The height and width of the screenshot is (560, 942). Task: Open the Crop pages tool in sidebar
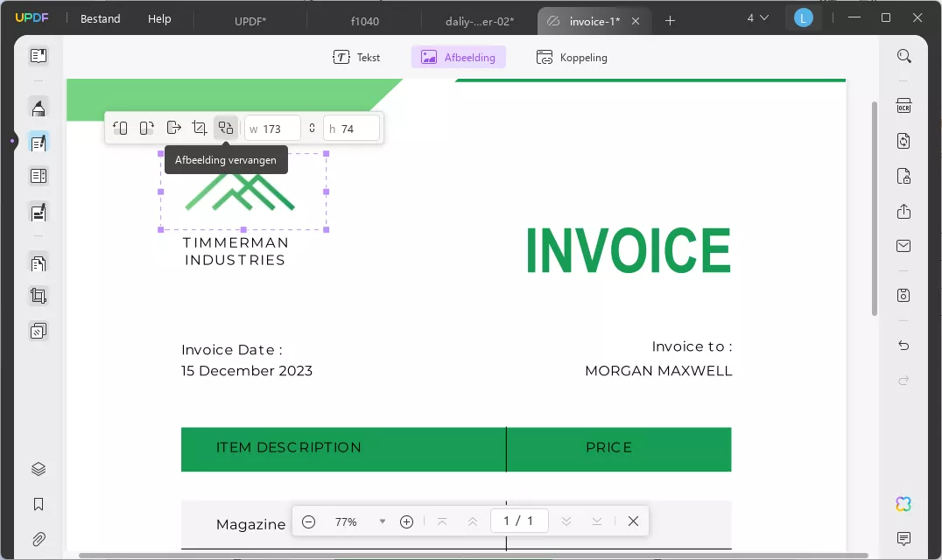pos(39,296)
